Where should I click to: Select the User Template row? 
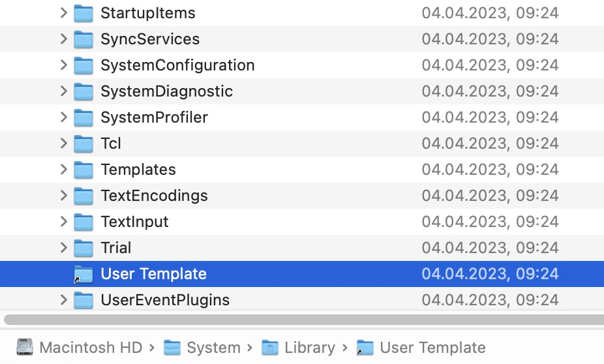click(x=302, y=274)
